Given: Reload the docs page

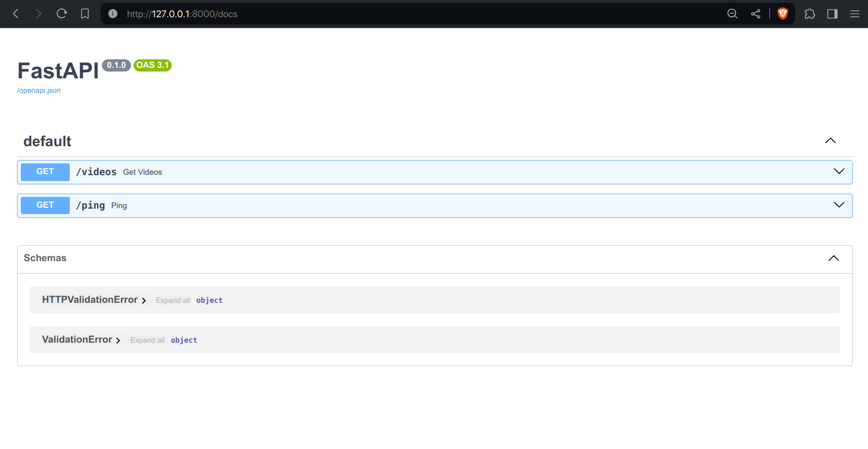Looking at the screenshot, I should point(62,14).
